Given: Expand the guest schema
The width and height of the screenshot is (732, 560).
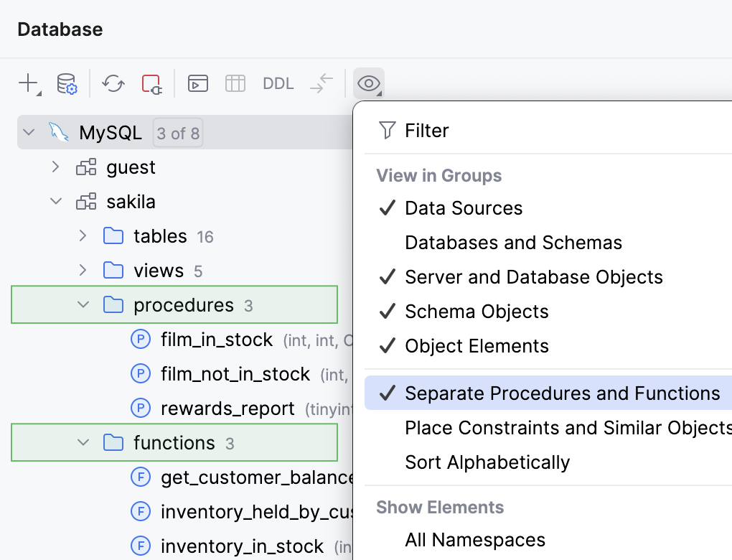Looking at the screenshot, I should (55, 167).
